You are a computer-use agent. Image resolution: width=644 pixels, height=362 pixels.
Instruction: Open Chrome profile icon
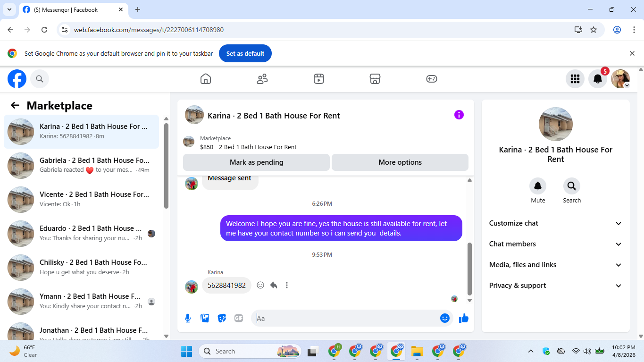pos(617,29)
